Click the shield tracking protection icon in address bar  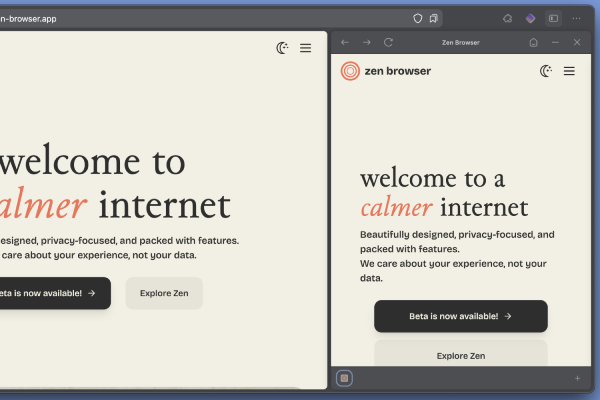pos(417,18)
